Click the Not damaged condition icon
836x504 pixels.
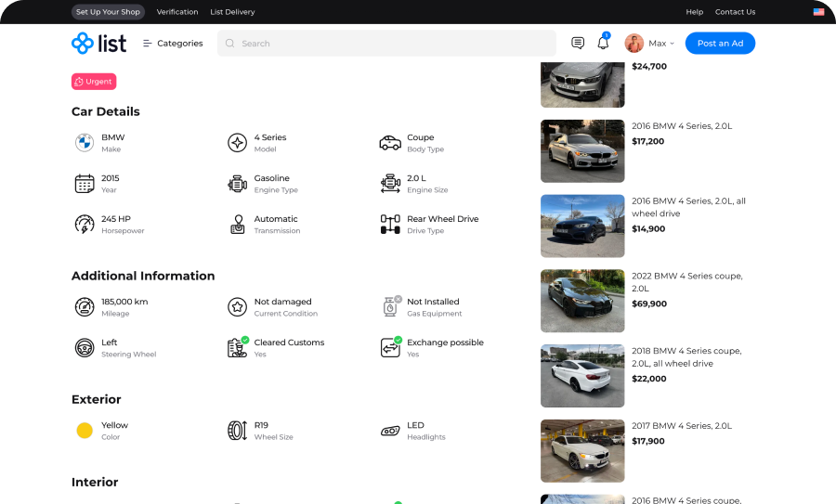pos(237,307)
